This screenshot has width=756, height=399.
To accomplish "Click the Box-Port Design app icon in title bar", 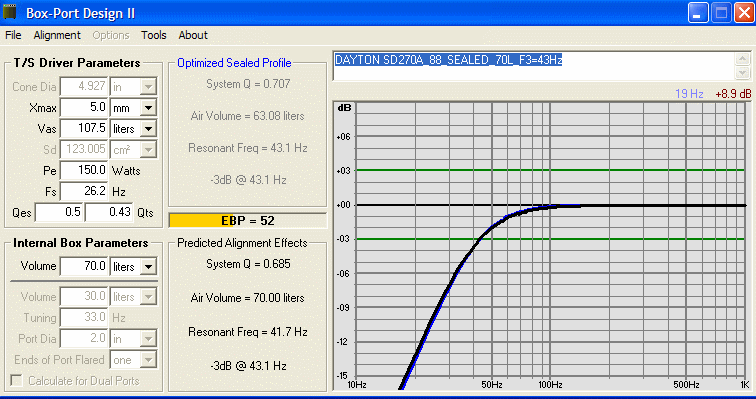I will [x=9, y=12].
